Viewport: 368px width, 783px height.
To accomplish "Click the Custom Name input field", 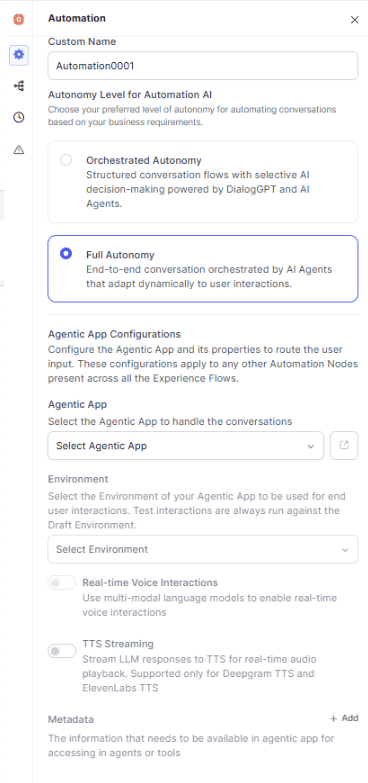I will 203,65.
